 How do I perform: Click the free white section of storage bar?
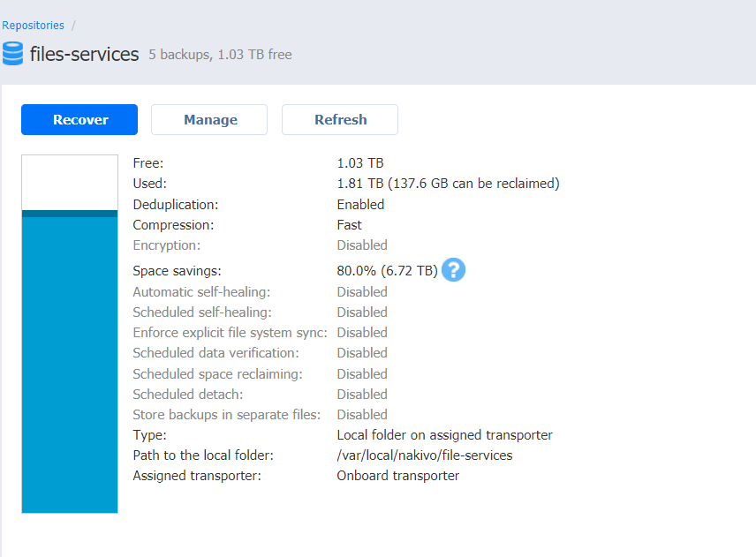70,183
